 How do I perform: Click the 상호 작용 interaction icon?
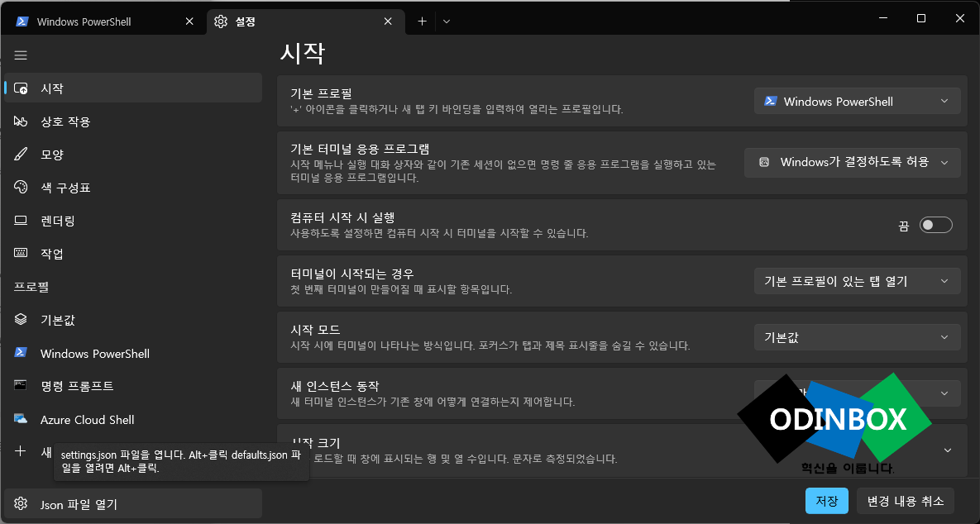point(21,121)
